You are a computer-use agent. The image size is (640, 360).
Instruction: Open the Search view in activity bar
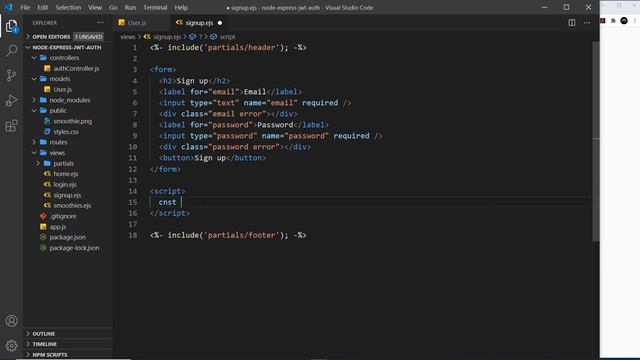coord(11,51)
